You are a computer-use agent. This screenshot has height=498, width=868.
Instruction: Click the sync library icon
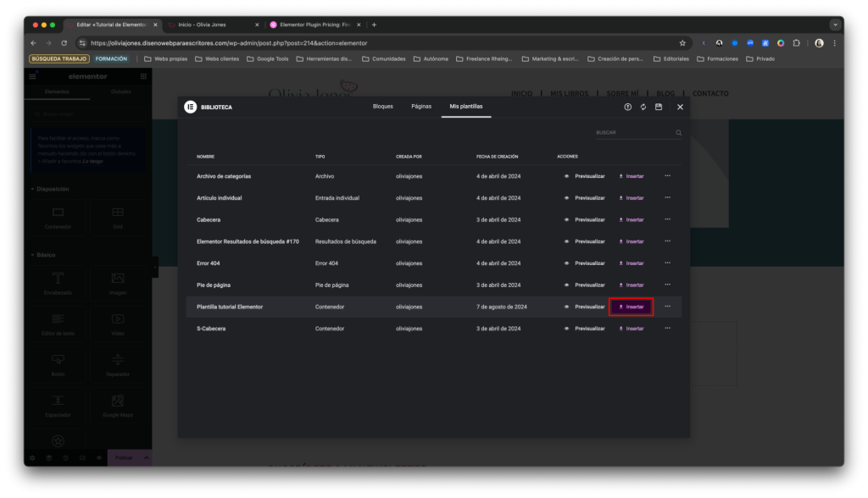643,107
